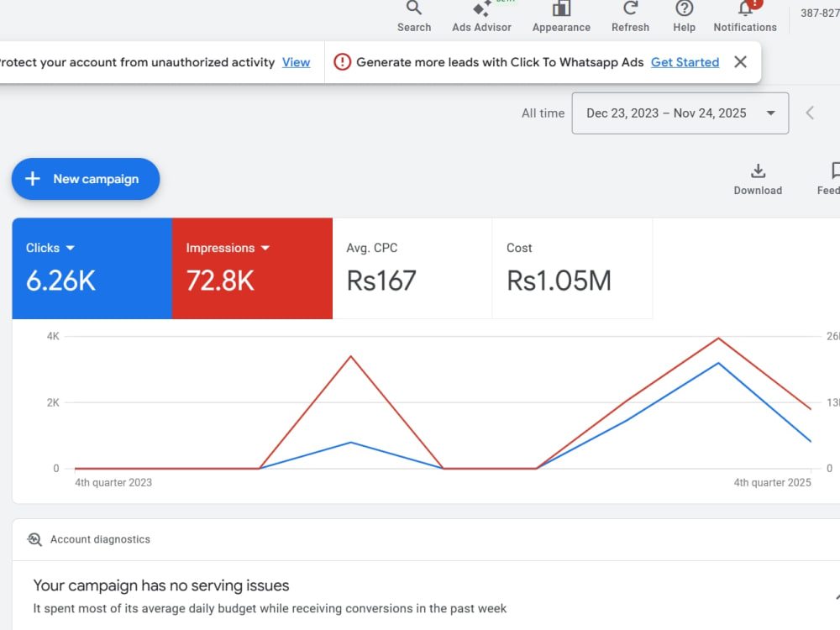
Task: Select the Cost metric card
Action: 572,268
